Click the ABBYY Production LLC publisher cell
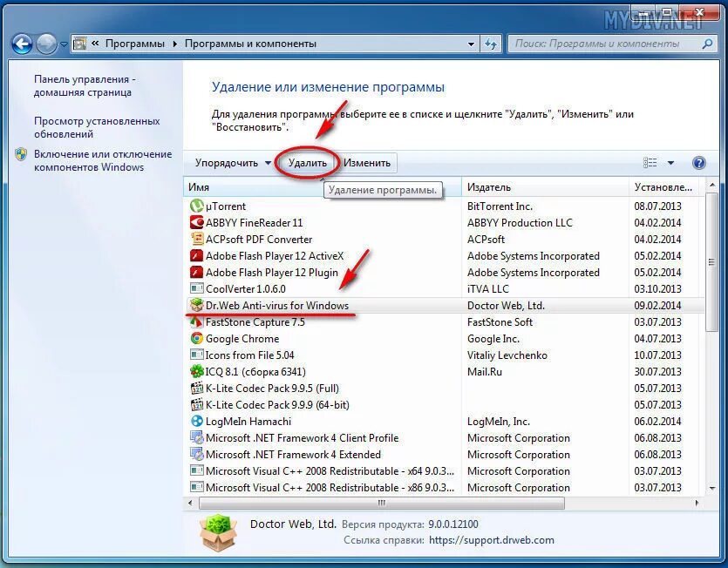Image resolution: width=728 pixels, height=568 pixels. 520,223
